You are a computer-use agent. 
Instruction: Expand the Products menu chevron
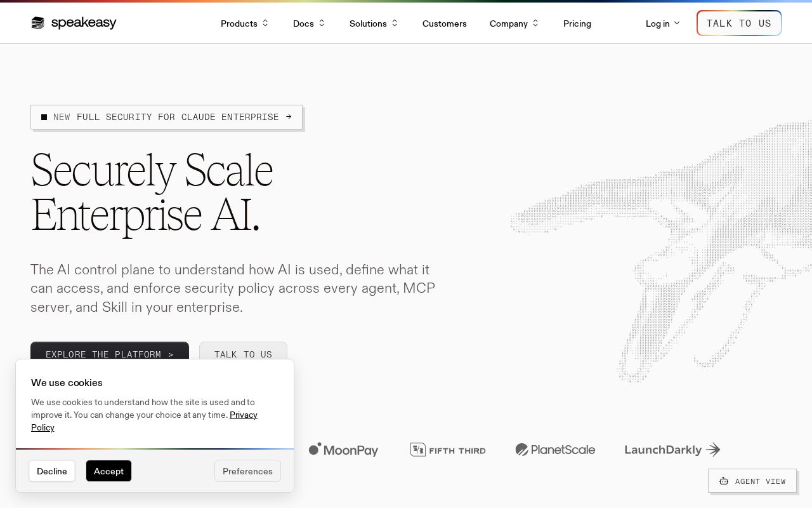(x=265, y=23)
